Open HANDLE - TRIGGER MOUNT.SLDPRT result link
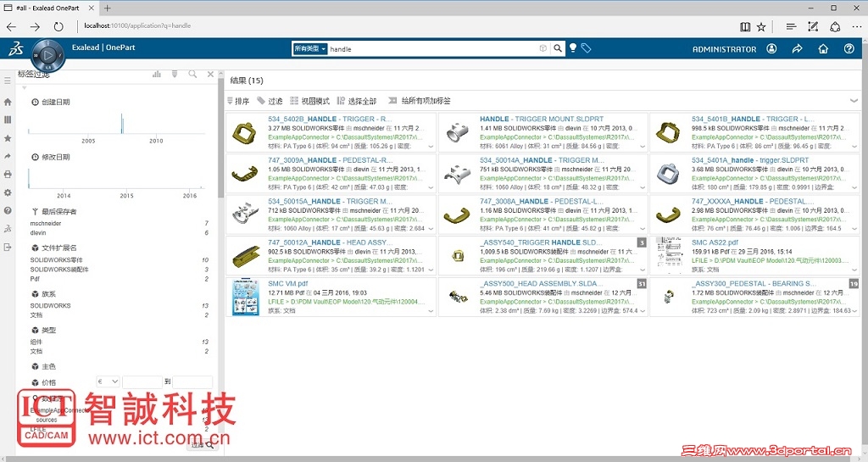 point(542,119)
